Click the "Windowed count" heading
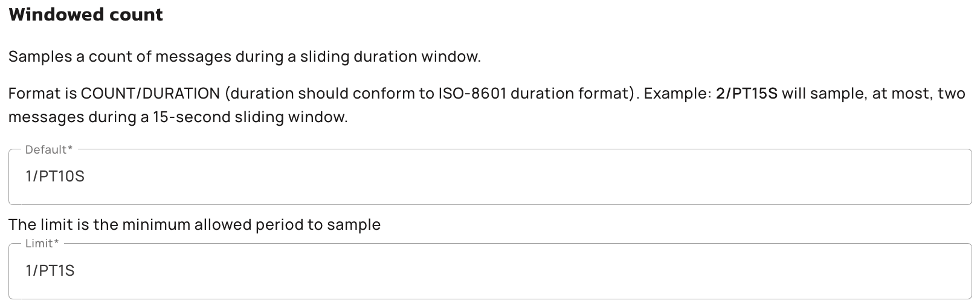 click(x=86, y=15)
